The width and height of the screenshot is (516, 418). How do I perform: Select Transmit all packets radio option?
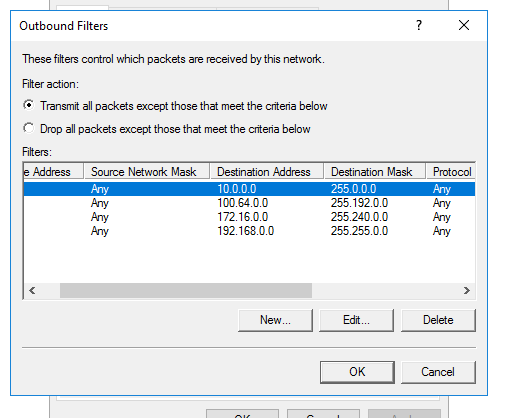pyautogui.click(x=29, y=105)
